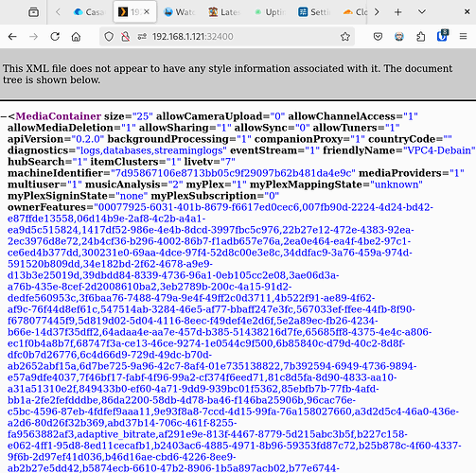Click the ownerFeatures attribute name
This screenshot has height=473, width=476.
click(46, 207)
